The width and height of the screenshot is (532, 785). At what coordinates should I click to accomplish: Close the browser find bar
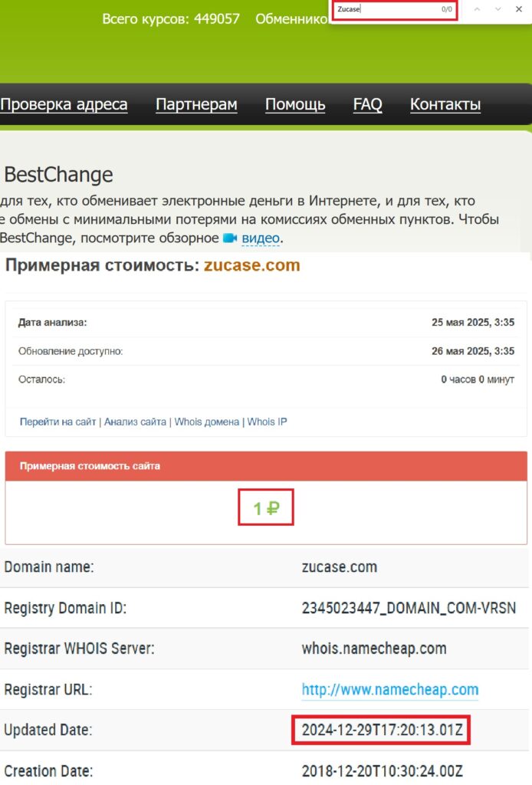[x=518, y=9]
